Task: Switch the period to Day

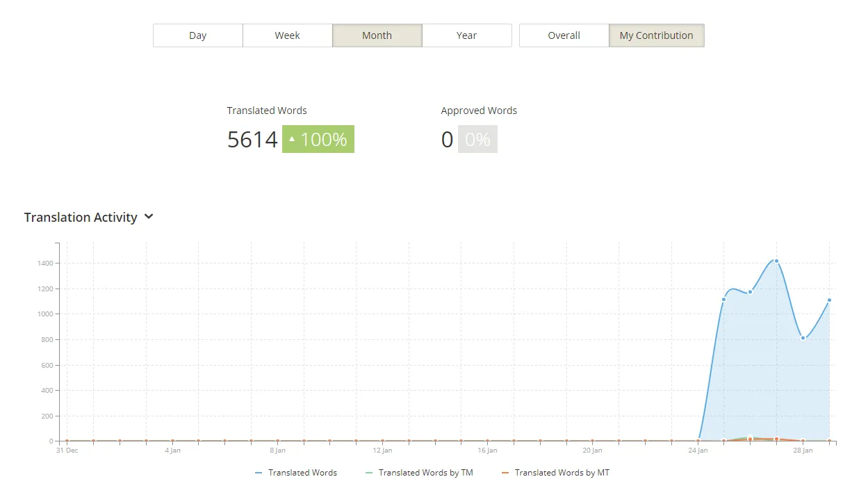Action: pos(198,35)
